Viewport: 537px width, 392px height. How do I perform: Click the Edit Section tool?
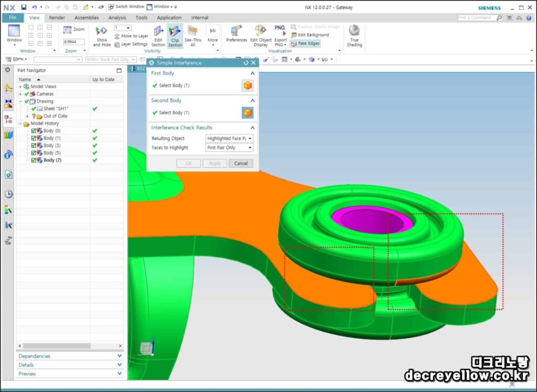point(158,36)
